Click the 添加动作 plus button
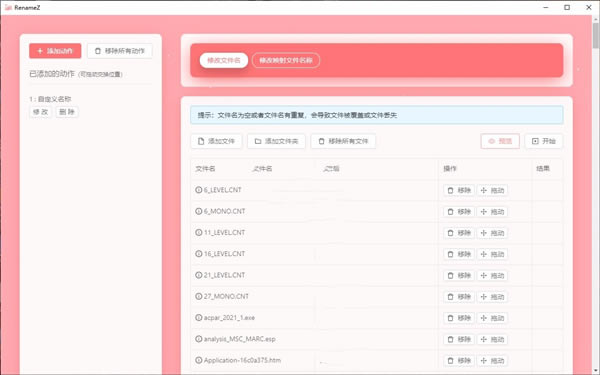 point(55,51)
